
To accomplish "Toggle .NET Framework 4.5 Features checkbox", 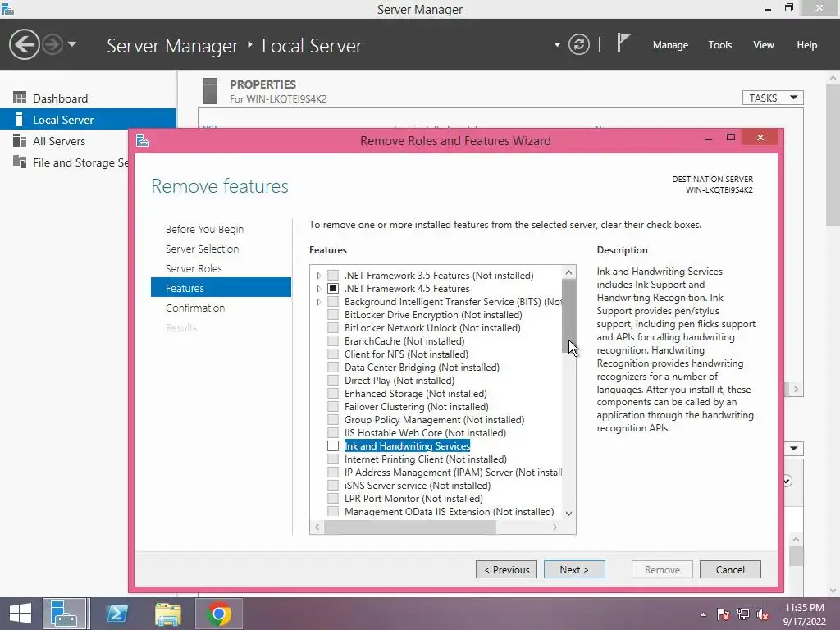I will (x=333, y=289).
